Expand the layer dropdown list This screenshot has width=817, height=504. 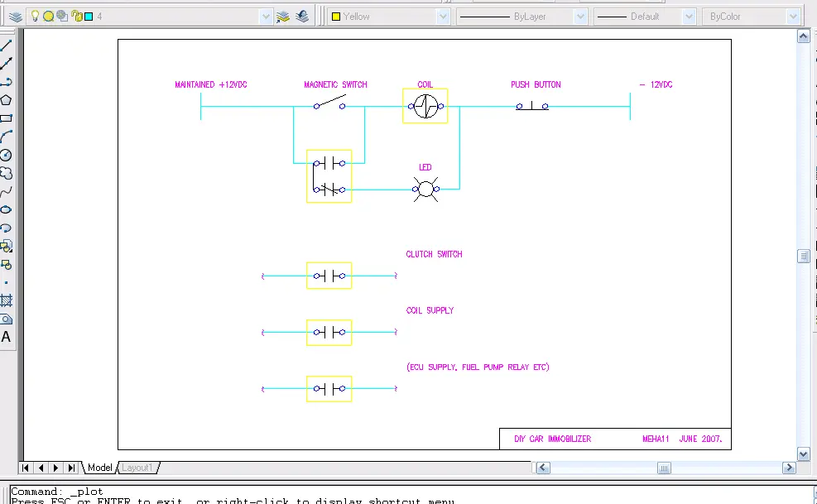coord(266,16)
